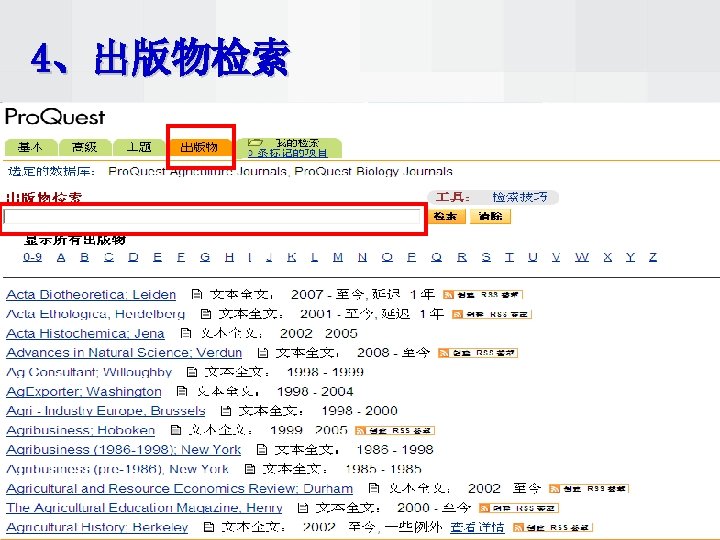Browse publications under letter D
The height and width of the screenshot is (540, 720).
click(x=133, y=257)
